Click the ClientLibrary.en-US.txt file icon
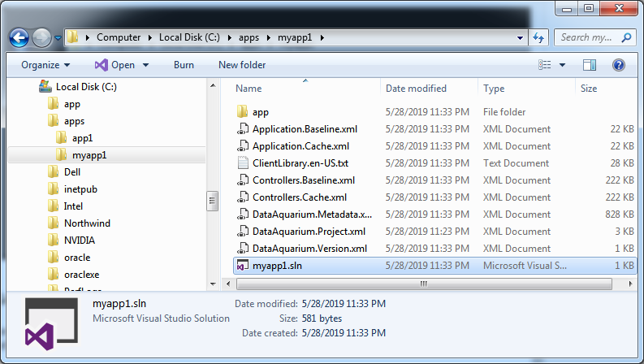Screen dimensions: 644x364 (x=243, y=163)
